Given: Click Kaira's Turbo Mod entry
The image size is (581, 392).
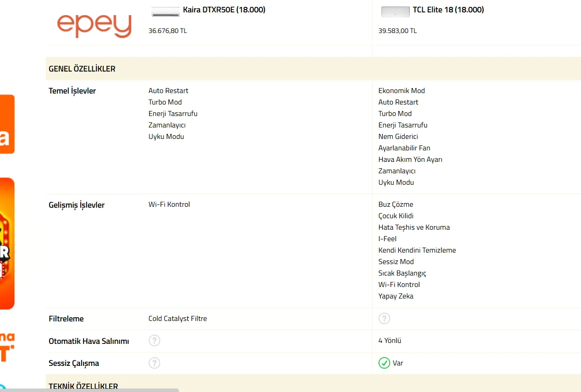Looking at the screenshot, I should 165,102.
